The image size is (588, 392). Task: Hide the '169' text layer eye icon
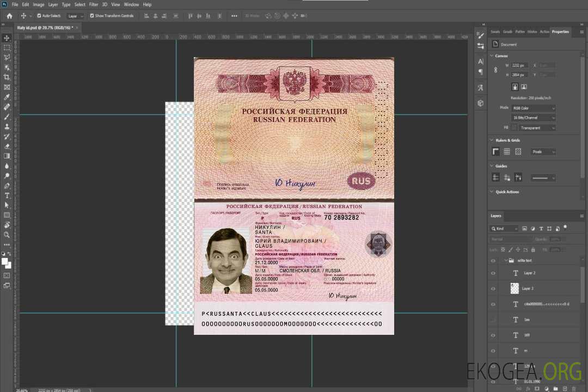pyautogui.click(x=493, y=335)
